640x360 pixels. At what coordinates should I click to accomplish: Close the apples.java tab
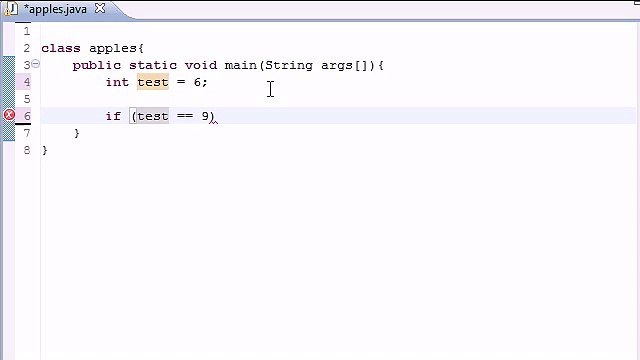(100, 8)
